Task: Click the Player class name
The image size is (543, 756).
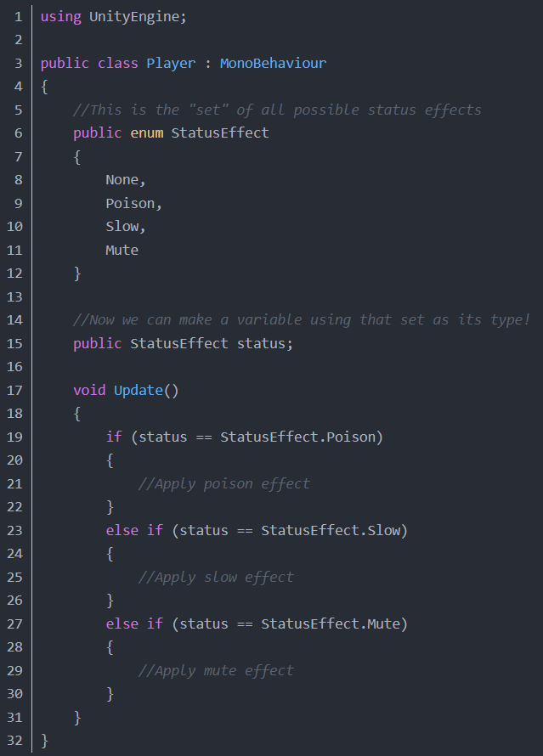Action: [x=170, y=64]
